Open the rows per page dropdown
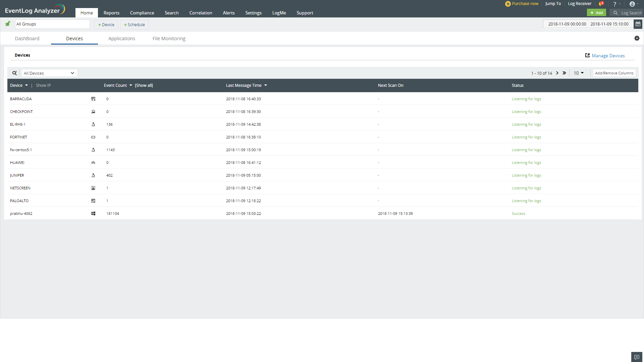 579,73
